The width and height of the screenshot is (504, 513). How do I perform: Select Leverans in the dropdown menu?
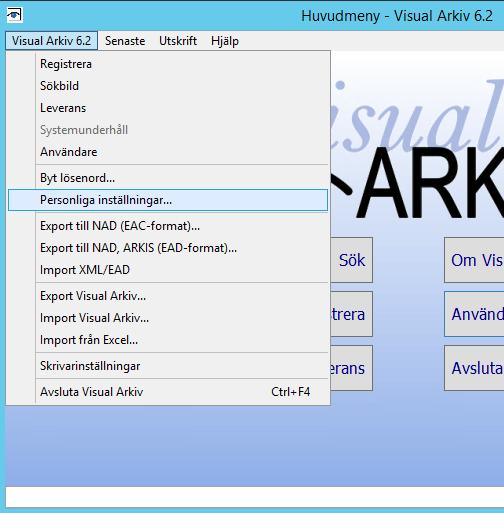tap(168, 108)
